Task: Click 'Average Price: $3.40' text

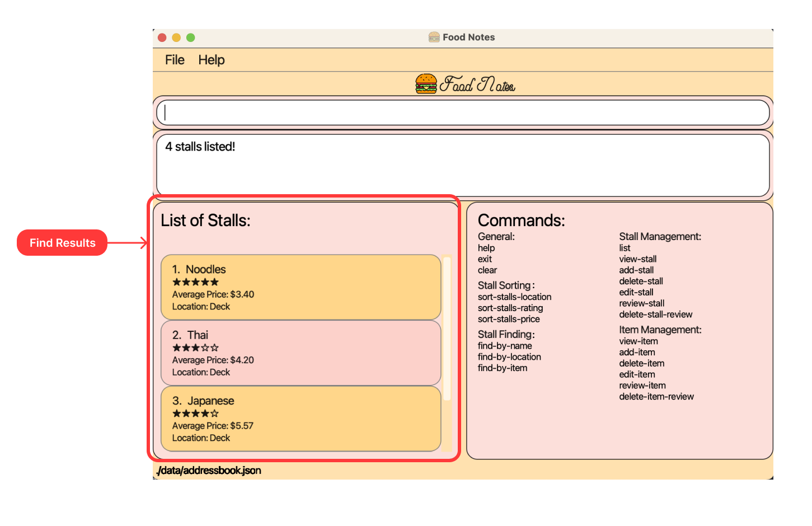Action: 213,294
